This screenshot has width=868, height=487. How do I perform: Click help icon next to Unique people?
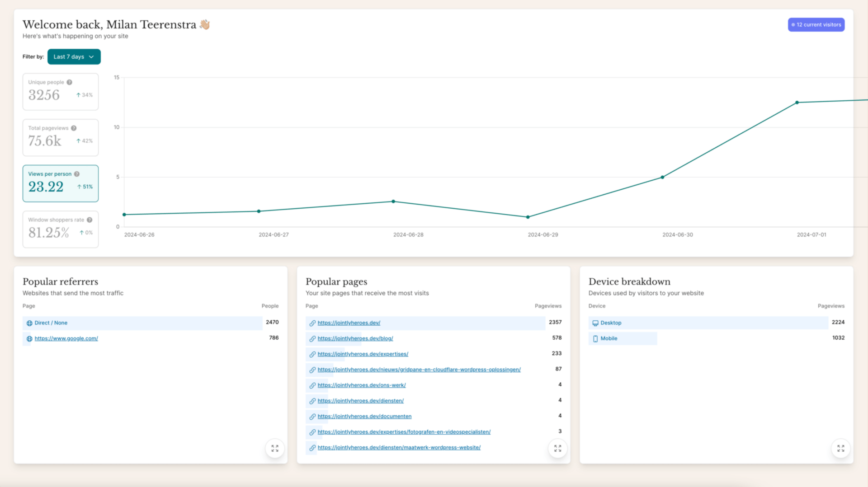point(69,82)
